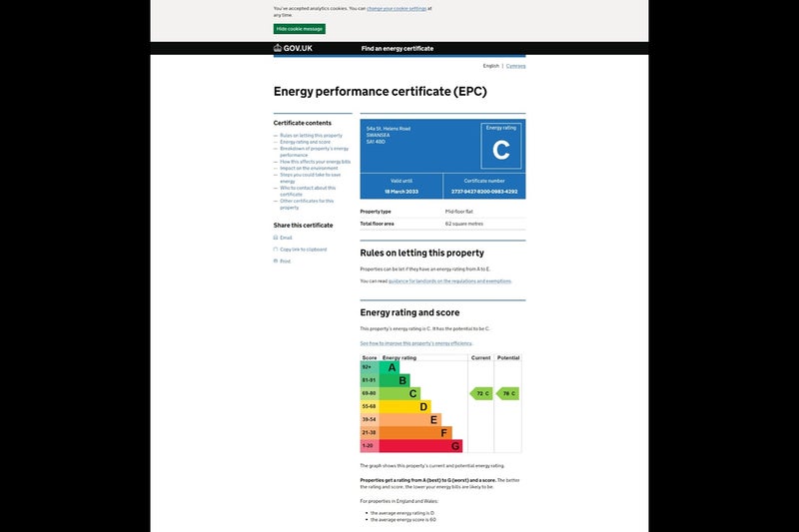Click the Email envelope icon
The width and height of the screenshot is (799, 532).
point(276,238)
